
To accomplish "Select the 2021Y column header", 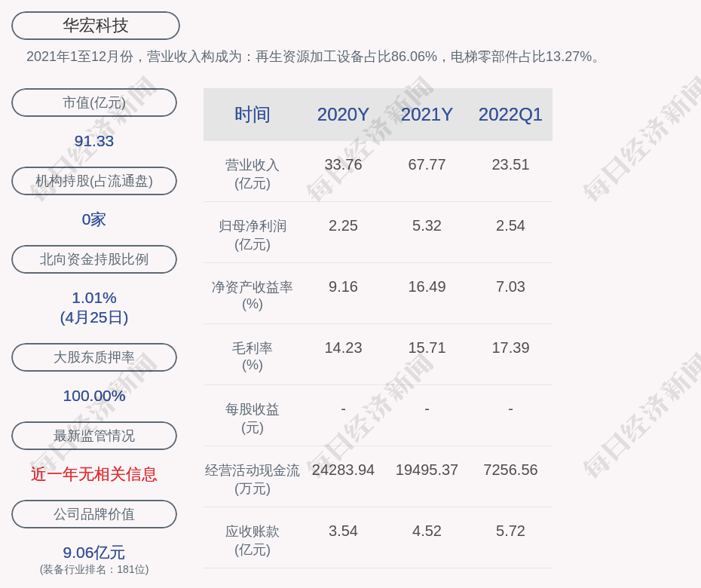I will point(427,115).
